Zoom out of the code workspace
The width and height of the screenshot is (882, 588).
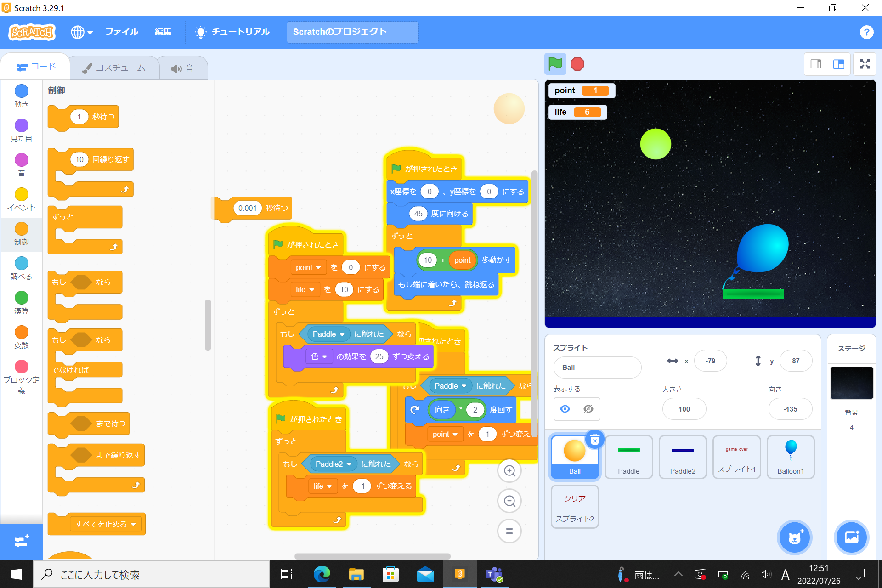(509, 501)
